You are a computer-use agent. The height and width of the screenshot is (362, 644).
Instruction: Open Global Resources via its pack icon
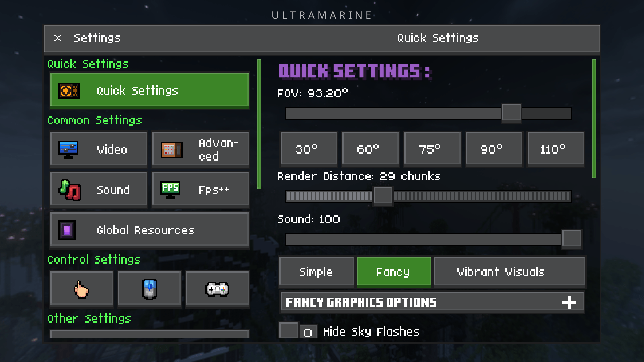66,230
